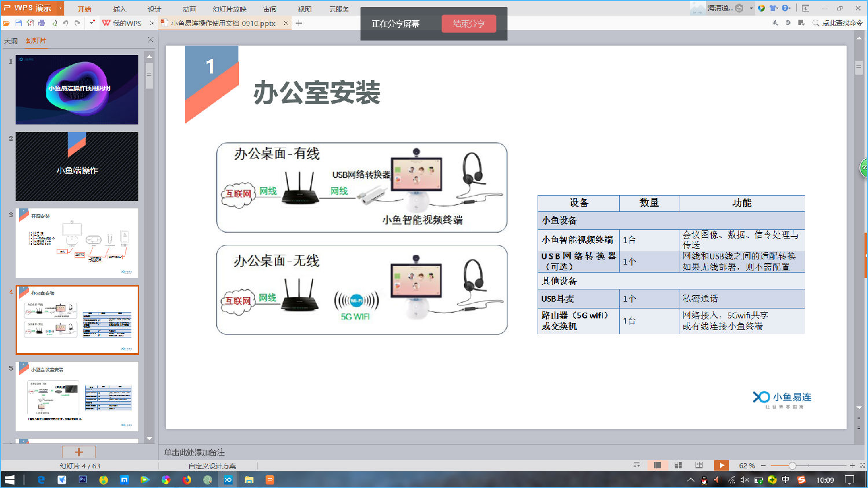Select slide 5 thumbnail 小型会议室安装
Image resolution: width=868 pixels, height=488 pixels.
coord(77,397)
